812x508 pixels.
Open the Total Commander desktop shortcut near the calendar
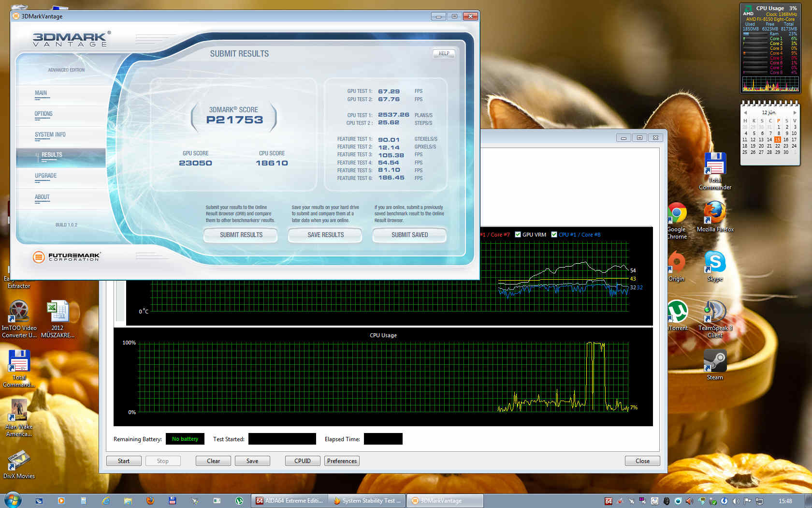(x=715, y=170)
